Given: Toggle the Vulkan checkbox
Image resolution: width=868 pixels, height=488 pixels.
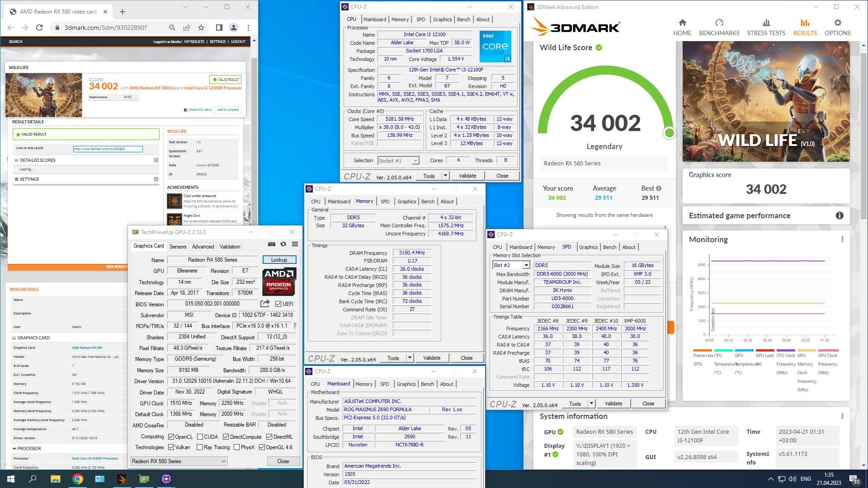Looking at the screenshot, I should click(171, 447).
